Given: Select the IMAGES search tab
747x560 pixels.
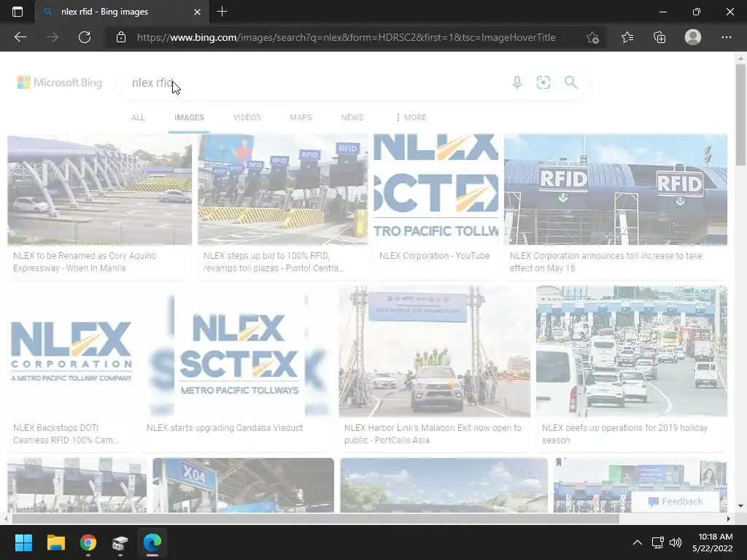Looking at the screenshot, I should pos(189,117).
